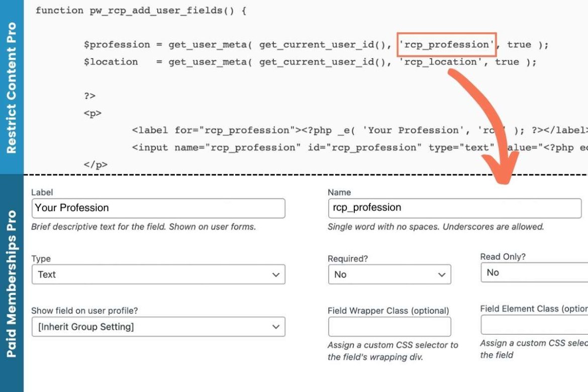Expand the Required? dropdown
This screenshot has width=588, height=392.
point(389,274)
